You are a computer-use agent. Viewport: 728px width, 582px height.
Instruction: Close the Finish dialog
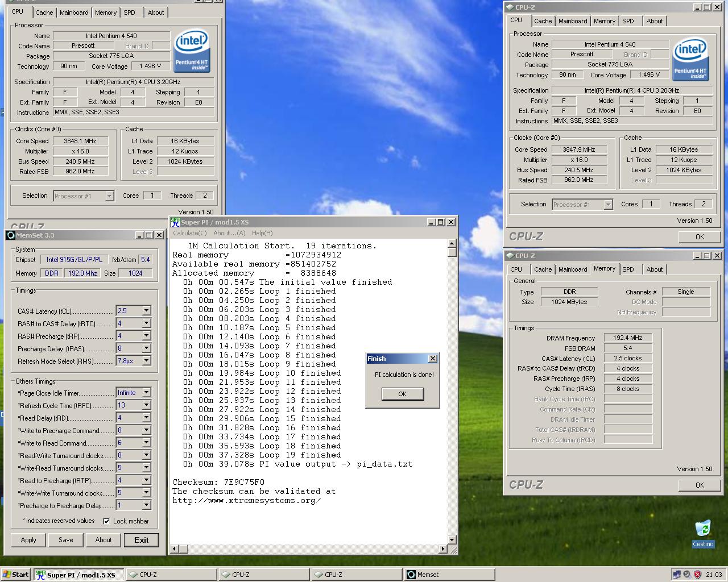tap(432, 359)
